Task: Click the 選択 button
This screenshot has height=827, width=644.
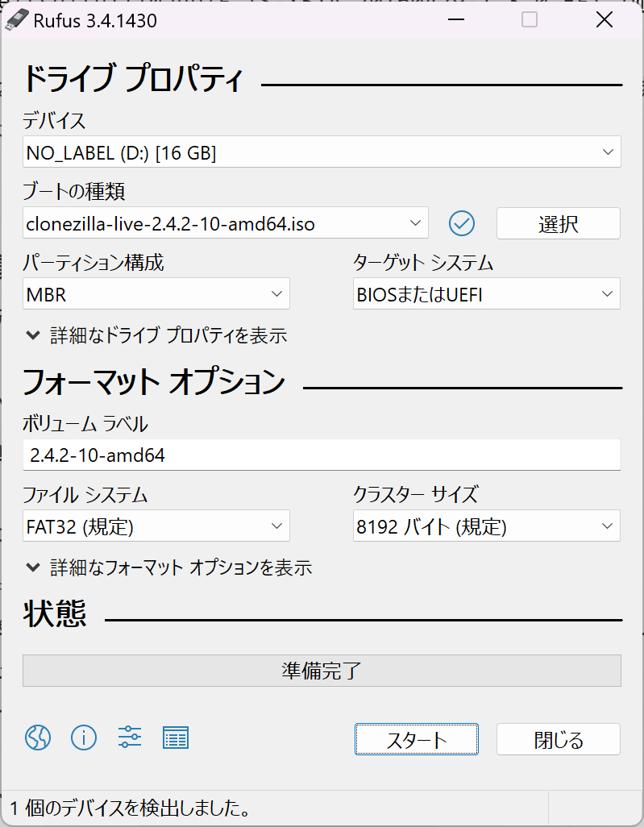Action: [x=558, y=223]
